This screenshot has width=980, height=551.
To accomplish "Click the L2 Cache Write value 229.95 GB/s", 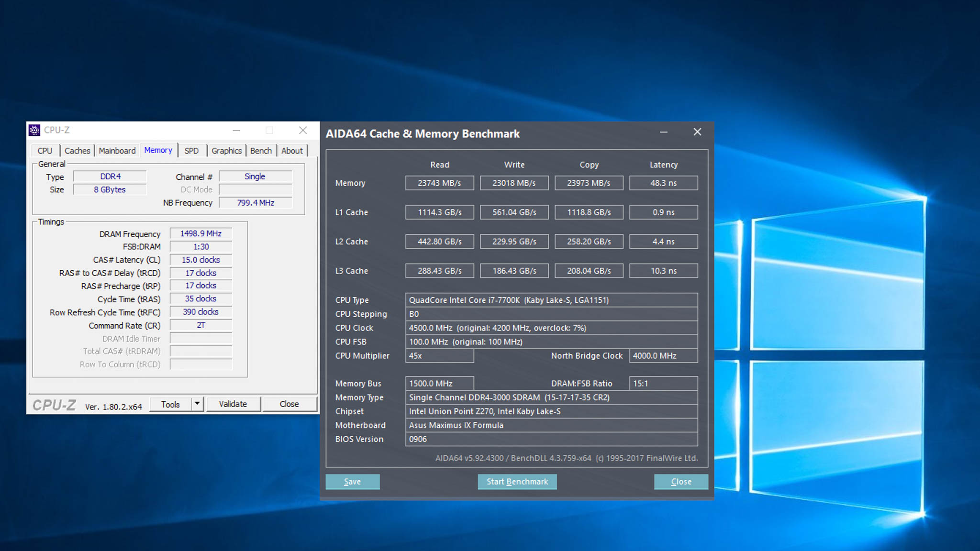I will [x=514, y=242].
